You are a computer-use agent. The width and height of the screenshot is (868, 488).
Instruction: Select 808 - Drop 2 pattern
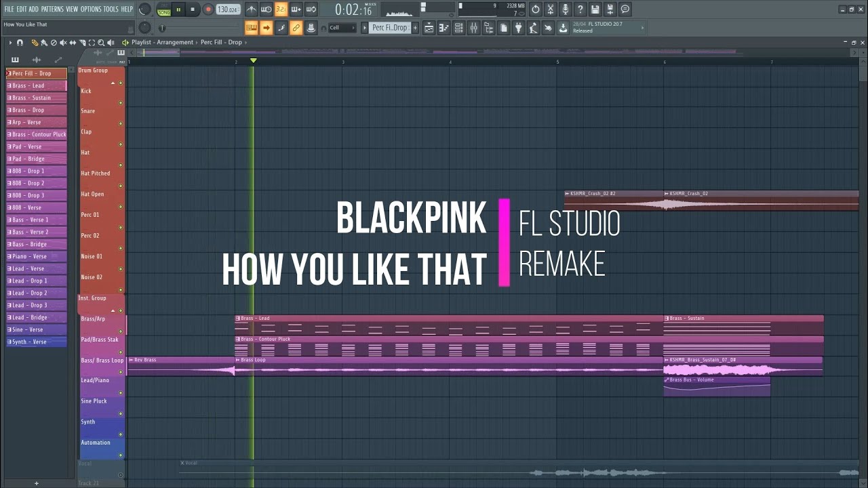coord(36,183)
